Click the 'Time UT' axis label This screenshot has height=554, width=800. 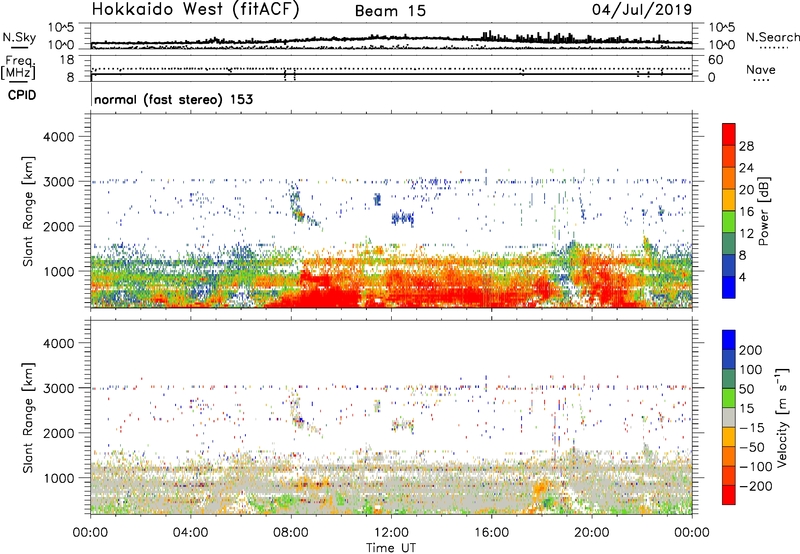[391, 548]
